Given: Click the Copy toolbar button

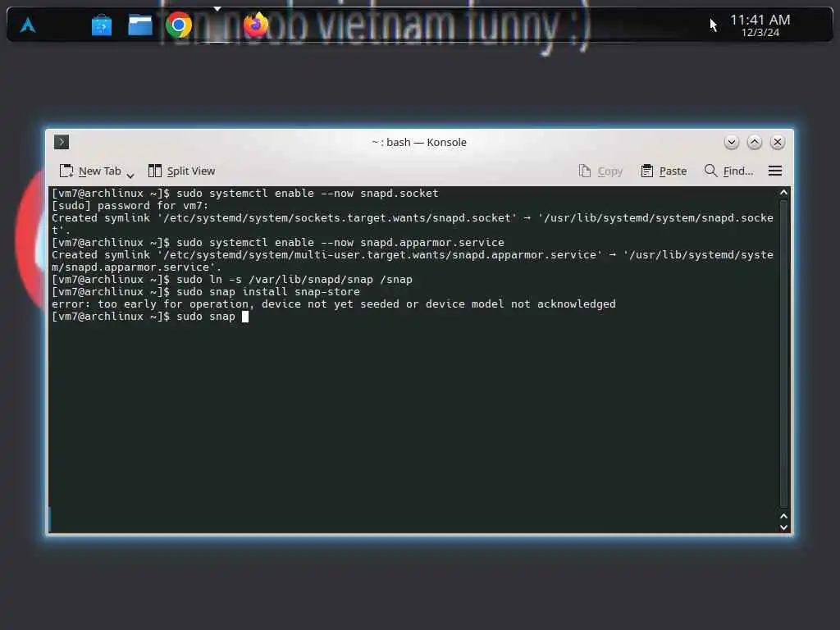Looking at the screenshot, I should pos(600,171).
